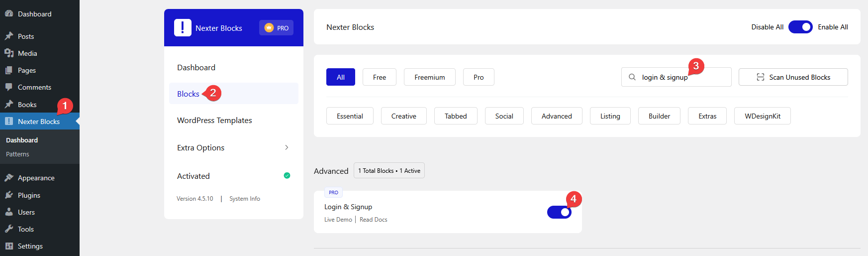The width and height of the screenshot is (868, 256).
Task: Disable the Login & Signup block toggle
Action: [559, 212]
